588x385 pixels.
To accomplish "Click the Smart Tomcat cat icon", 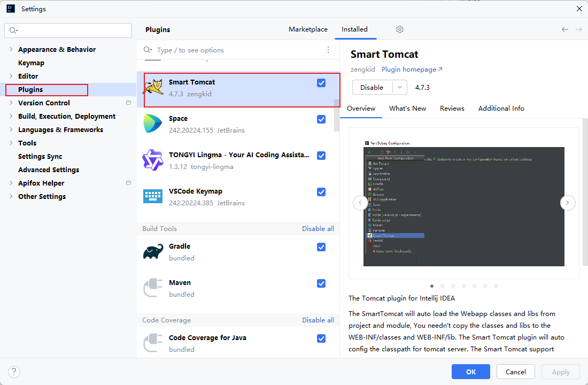I will 153,88.
